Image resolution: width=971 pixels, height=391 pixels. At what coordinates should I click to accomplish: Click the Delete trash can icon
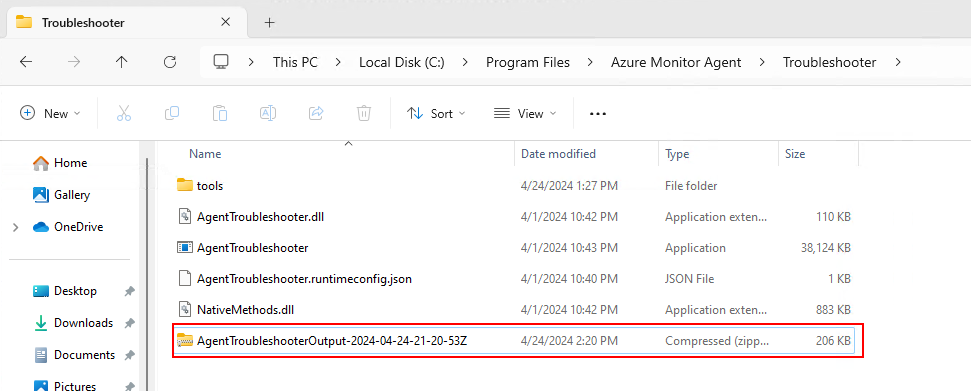point(364,113)
